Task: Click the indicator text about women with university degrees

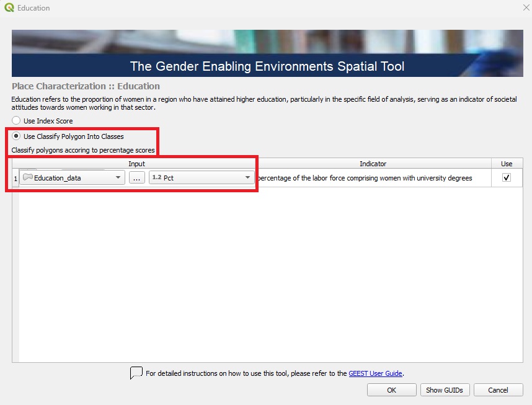Action: point(365,178)
